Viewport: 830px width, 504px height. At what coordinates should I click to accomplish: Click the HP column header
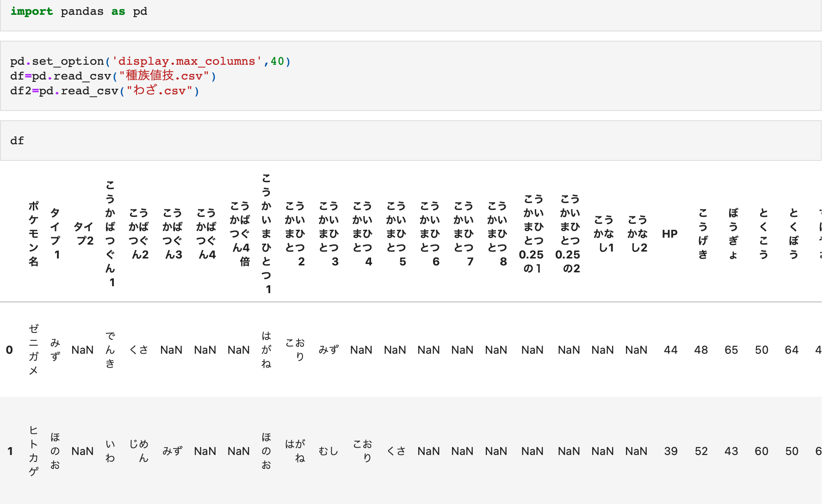[669, 234]
